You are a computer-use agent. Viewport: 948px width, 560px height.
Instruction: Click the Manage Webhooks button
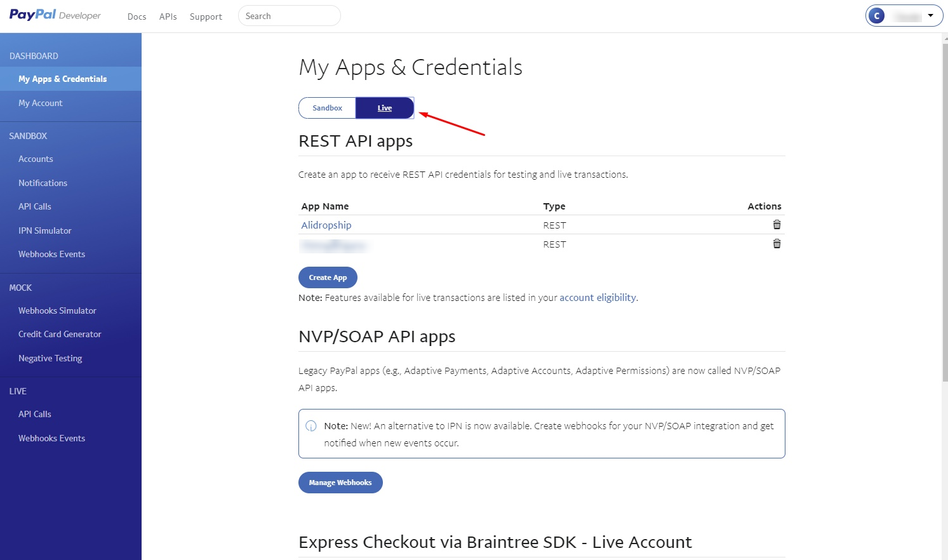click(x=340, y=483)
